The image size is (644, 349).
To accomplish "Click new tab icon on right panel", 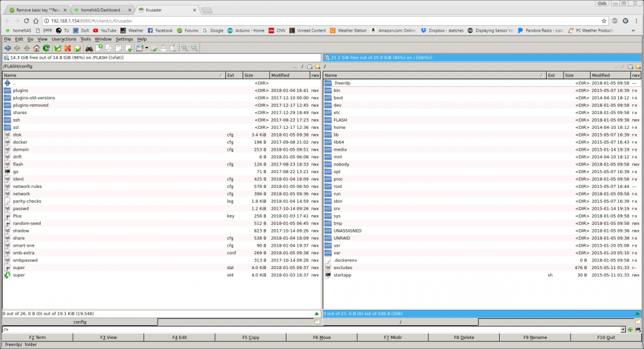I will pos(638,322).
